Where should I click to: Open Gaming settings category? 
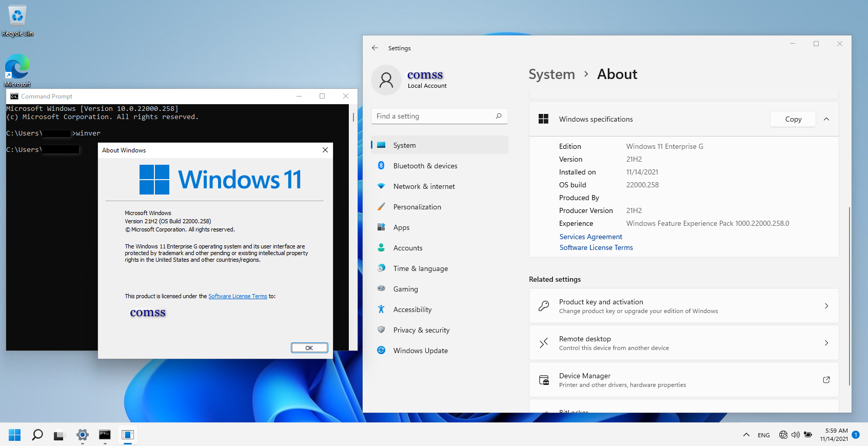[439, 289]
